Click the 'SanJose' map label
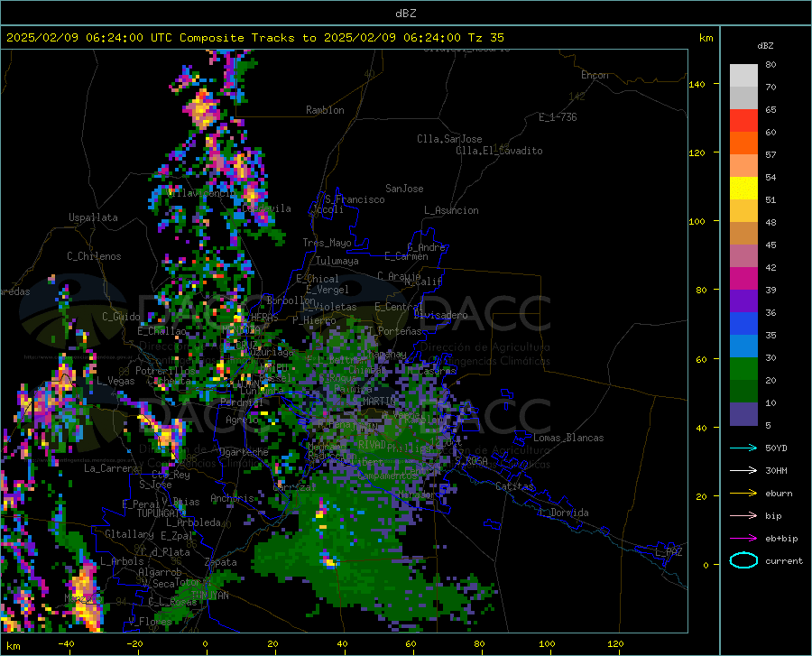 tap(404, 189)
